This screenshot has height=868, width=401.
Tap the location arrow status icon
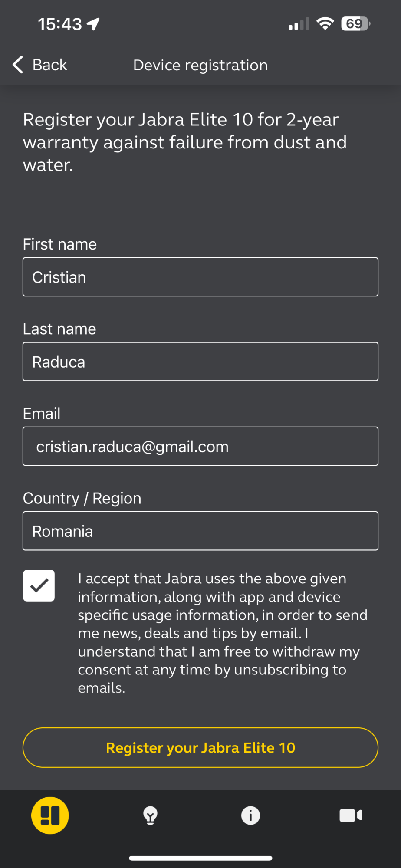[93, 24]
